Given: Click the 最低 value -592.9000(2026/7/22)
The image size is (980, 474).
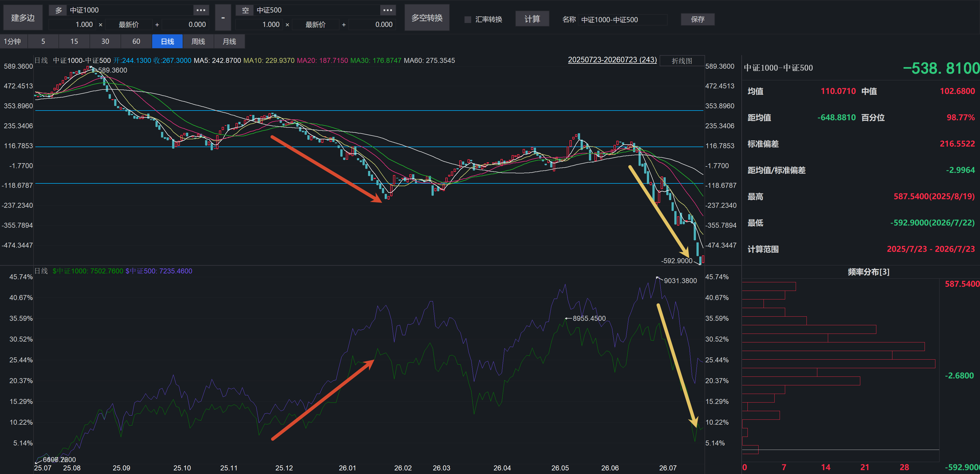Looking at the screenshot, I should tap(932, 222).
